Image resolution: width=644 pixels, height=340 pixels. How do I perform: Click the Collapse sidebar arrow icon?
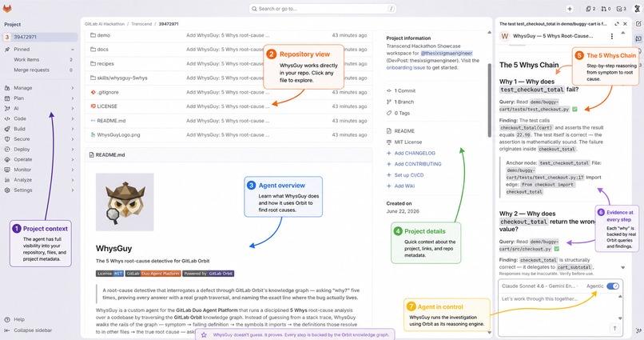click(x=7, y=330)
